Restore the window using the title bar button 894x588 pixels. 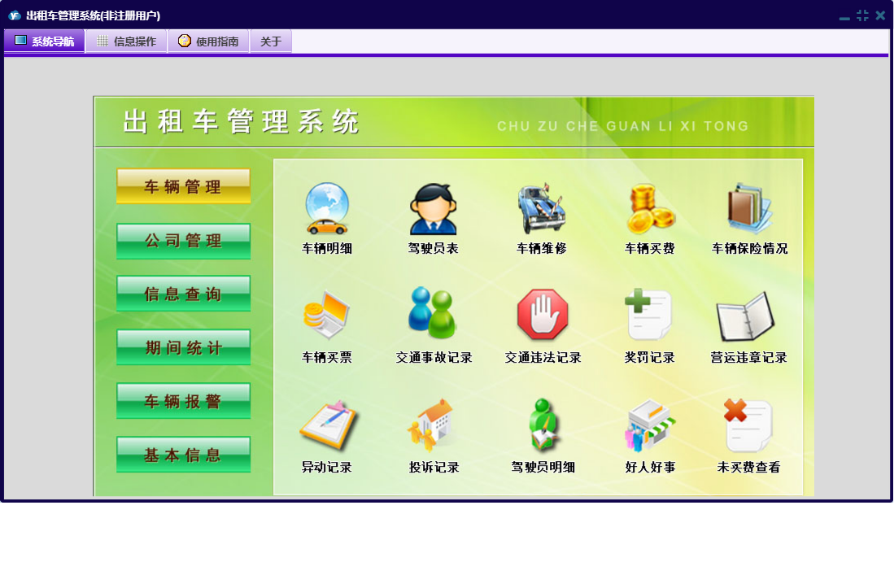coord(862,16)
